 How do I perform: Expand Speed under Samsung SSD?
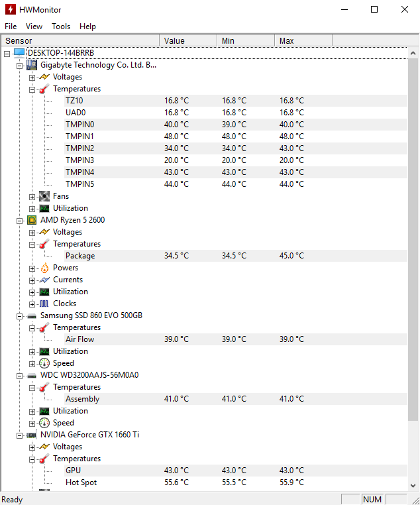pyautogui.click(x=32, y=365)
